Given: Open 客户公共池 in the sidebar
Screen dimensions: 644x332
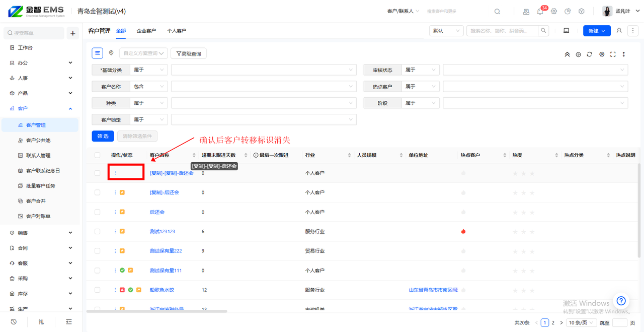Looking at the screenshot, I should click(x=38, y=141).
